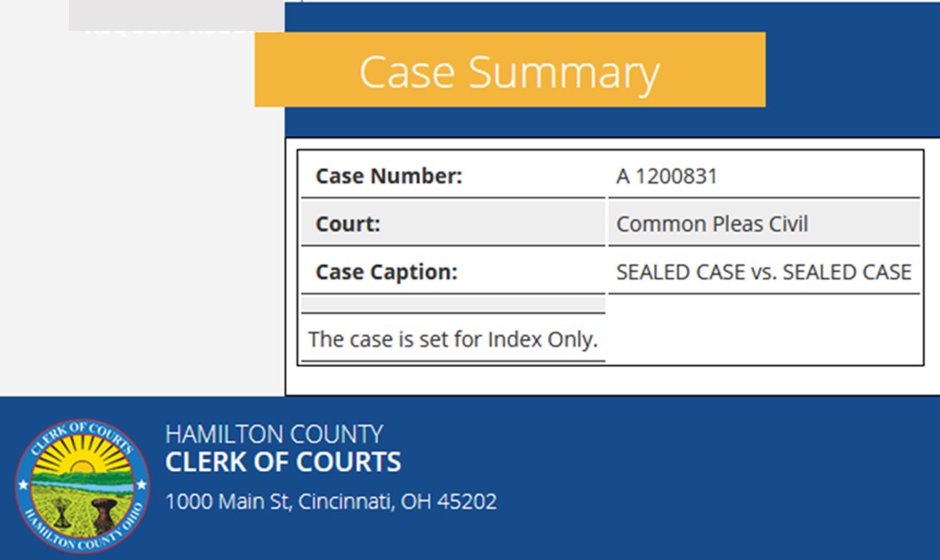Click the word Summary in the orange banner

pyautogui.click(x=563, y=72)
